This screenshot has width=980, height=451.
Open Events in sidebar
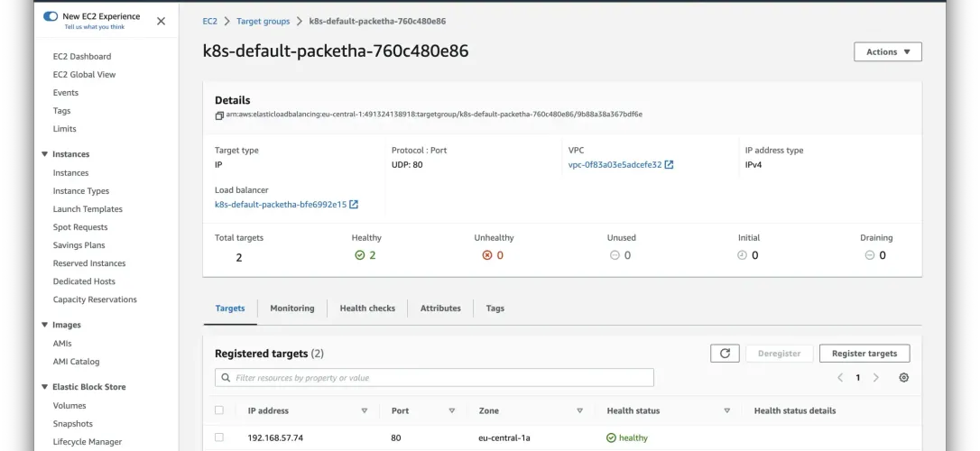click(x=66, y=92)
